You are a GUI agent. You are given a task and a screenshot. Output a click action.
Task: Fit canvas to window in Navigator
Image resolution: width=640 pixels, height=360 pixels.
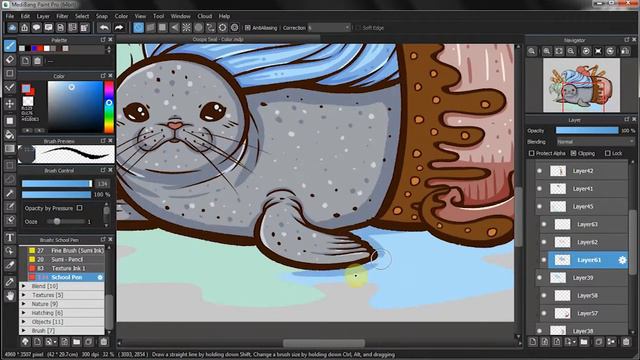pyautogui.click(x=559, y=51)
